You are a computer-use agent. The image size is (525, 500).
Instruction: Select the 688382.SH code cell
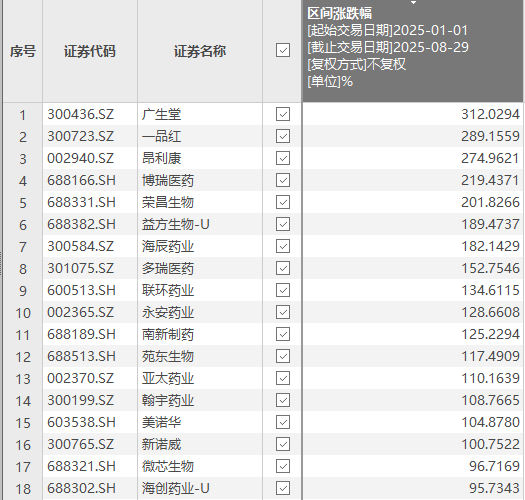(90, 224)
